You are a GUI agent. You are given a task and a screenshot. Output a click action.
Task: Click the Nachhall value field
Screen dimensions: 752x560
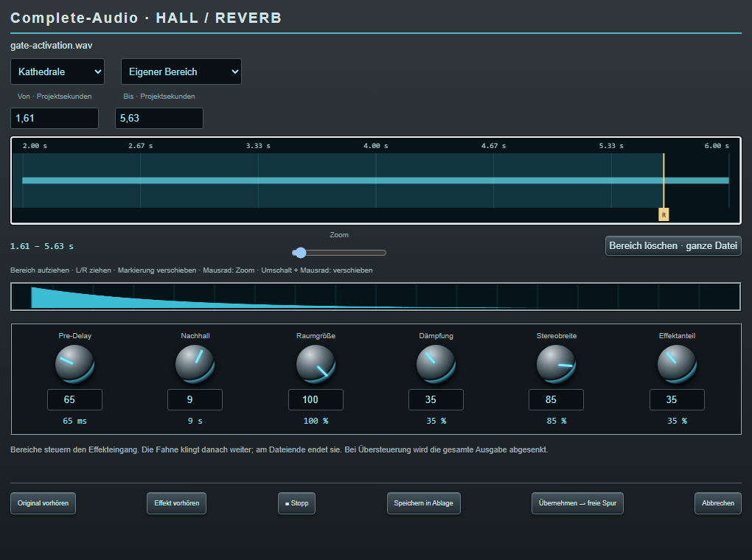[x=195, y=399]
